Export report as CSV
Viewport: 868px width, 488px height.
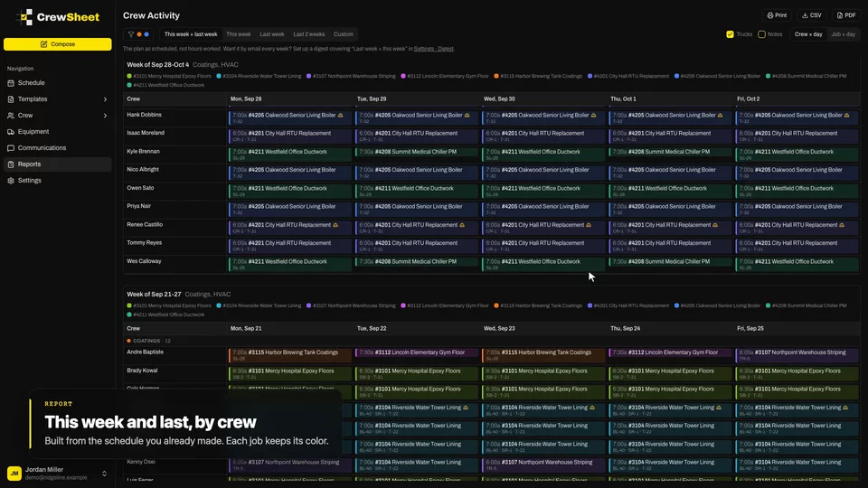pyautogui.click(x=812, y=15)
